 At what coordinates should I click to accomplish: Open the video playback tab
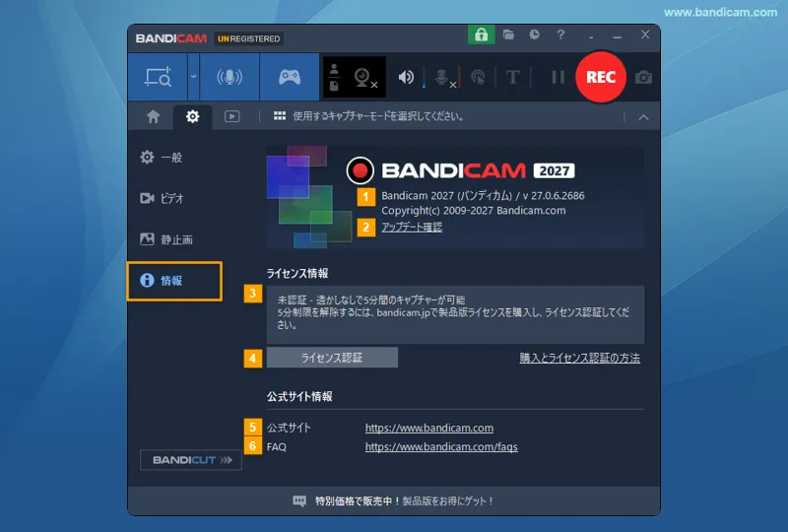click(231, 116)
